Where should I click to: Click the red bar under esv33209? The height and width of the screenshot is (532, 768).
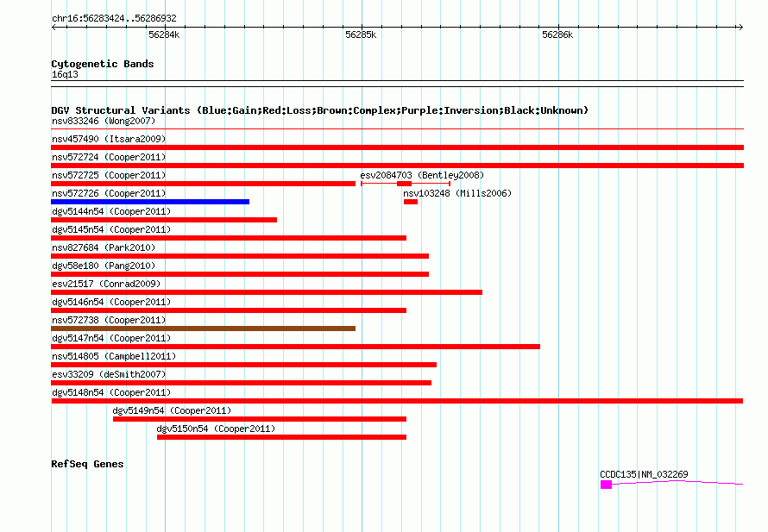click(x=242, y=383)
